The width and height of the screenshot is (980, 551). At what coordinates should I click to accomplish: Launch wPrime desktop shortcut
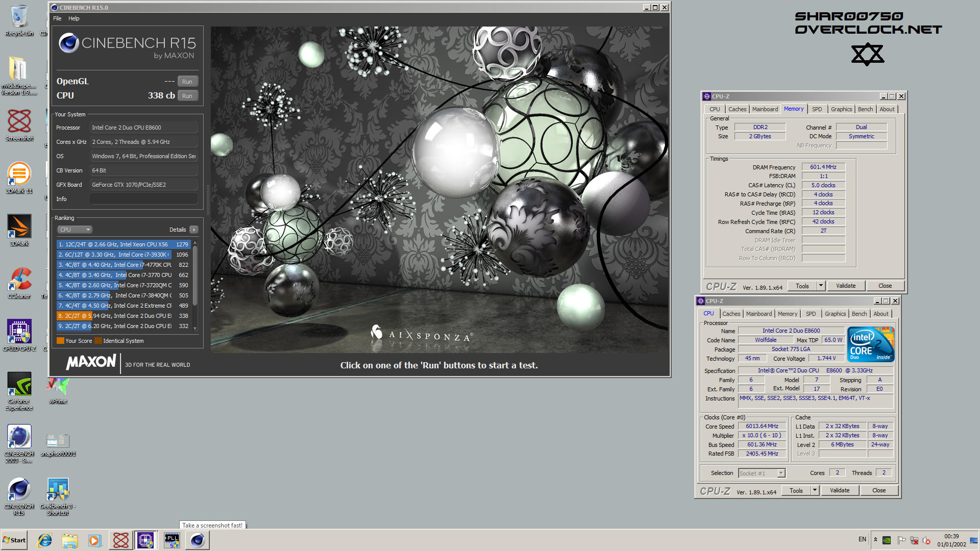(58, 391)
